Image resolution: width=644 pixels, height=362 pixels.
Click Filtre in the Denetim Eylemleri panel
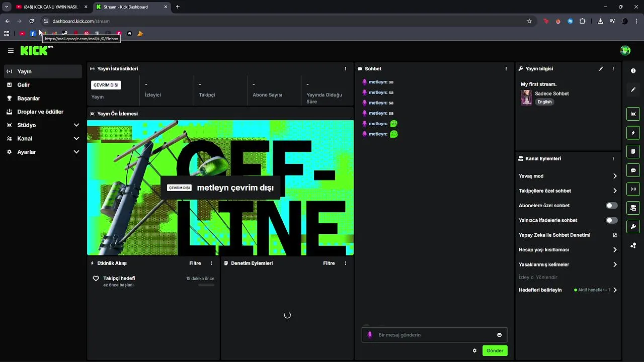coord(329,263)
